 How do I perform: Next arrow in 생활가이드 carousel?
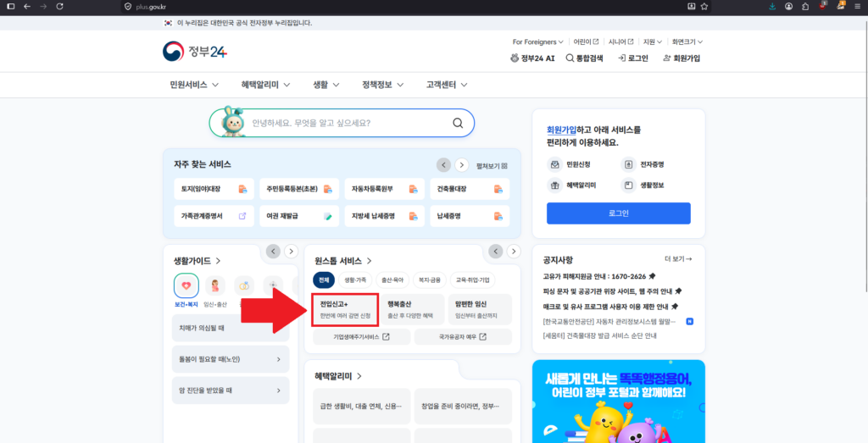coord(292,251)
